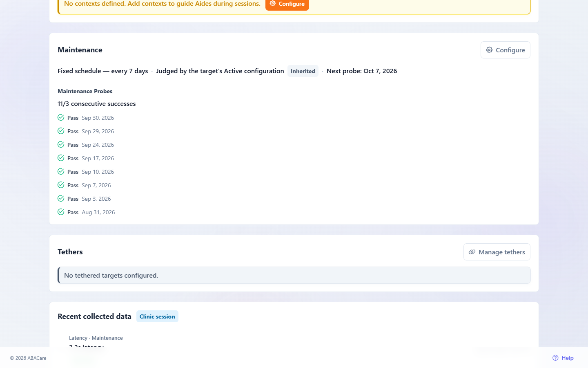
Task: Select the Aug 31, 2026 probe date
Action: point(98,212)
